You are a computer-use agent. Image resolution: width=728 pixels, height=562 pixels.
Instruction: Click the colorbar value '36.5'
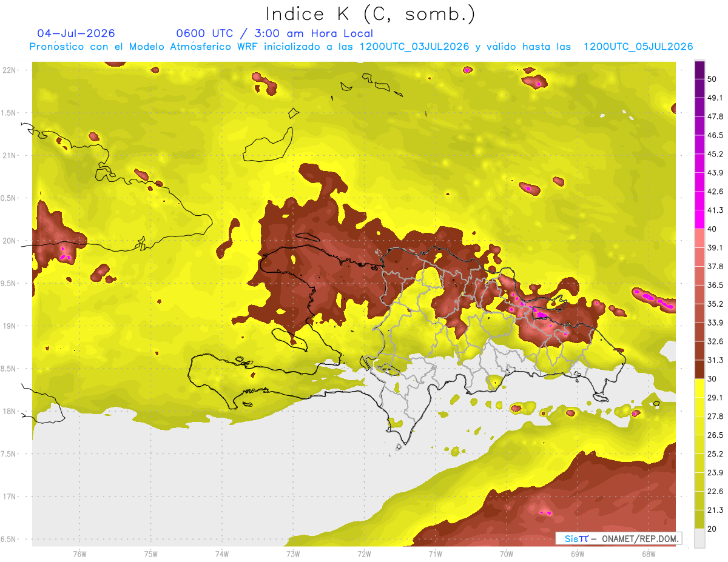pyautogui.click(x=715, y=285)
